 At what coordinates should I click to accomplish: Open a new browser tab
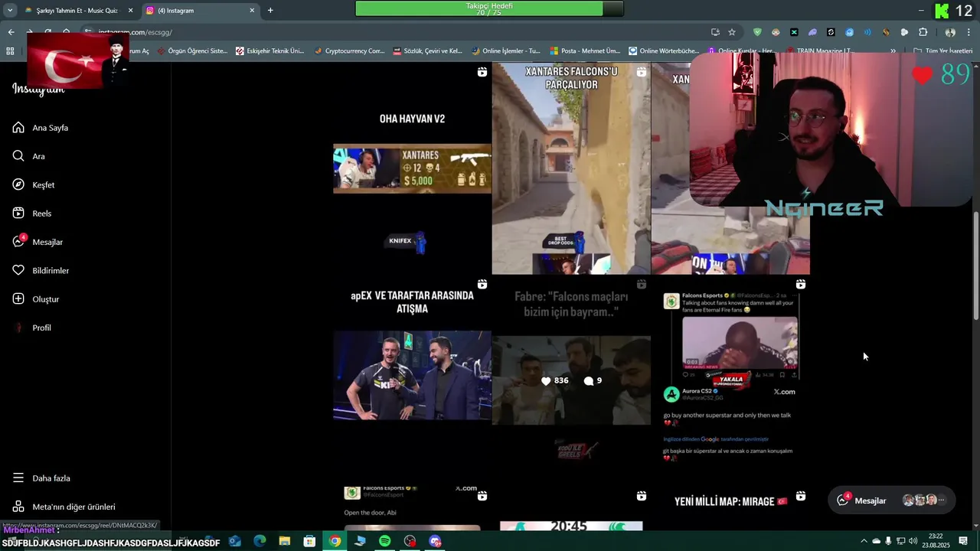tap(270, 11)
